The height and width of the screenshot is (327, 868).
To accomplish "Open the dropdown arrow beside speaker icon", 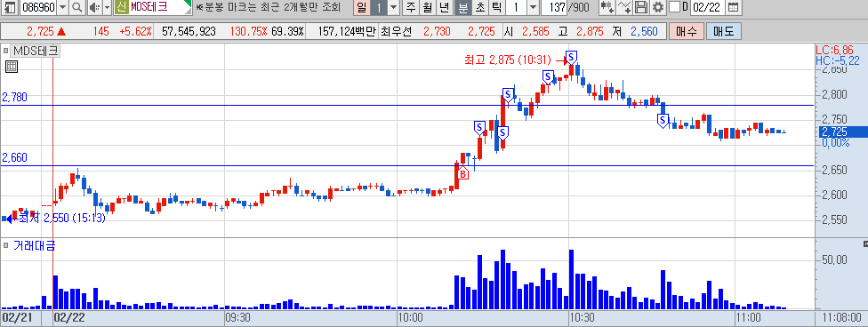I will point(107,8).
